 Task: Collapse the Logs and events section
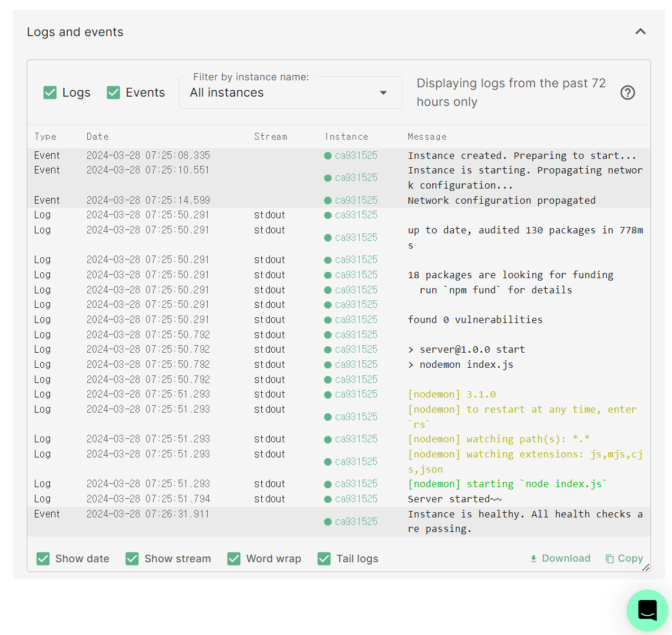tap(640, 31)
